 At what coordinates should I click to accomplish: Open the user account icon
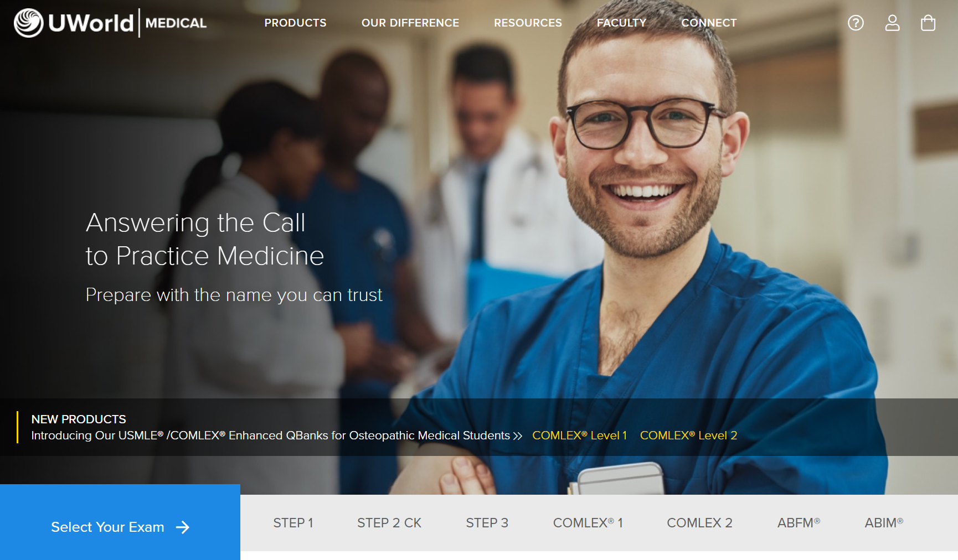[x=892, y=23]
